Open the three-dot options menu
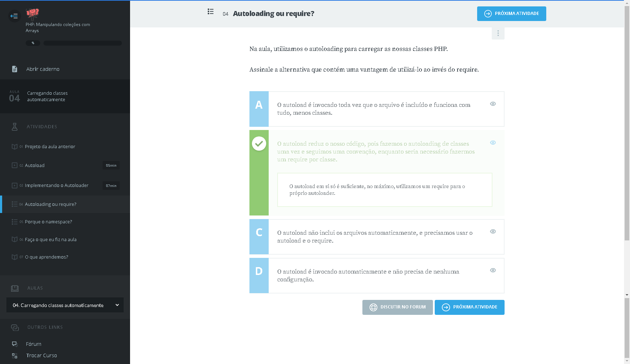Viewport: 630px width, 364px height. [x=498, y=33]
